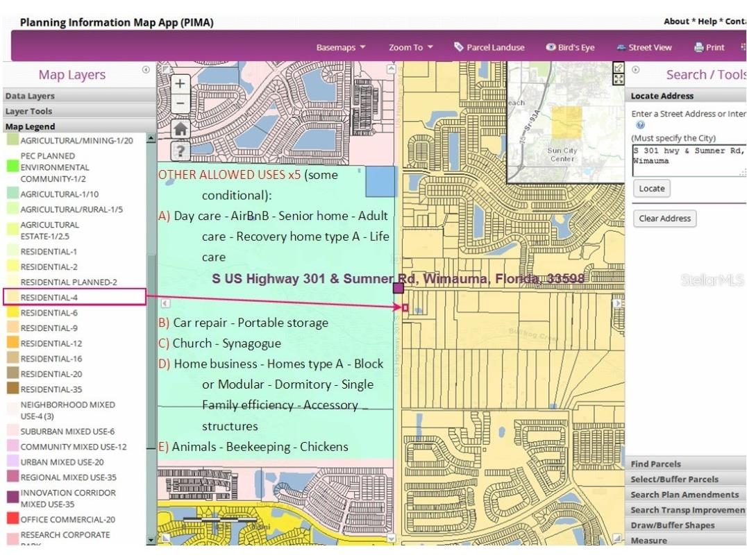Click the Residential-4 legend color swatch
Screen dimensions: 747x560
pyautogui.click(x=12, y=298)
